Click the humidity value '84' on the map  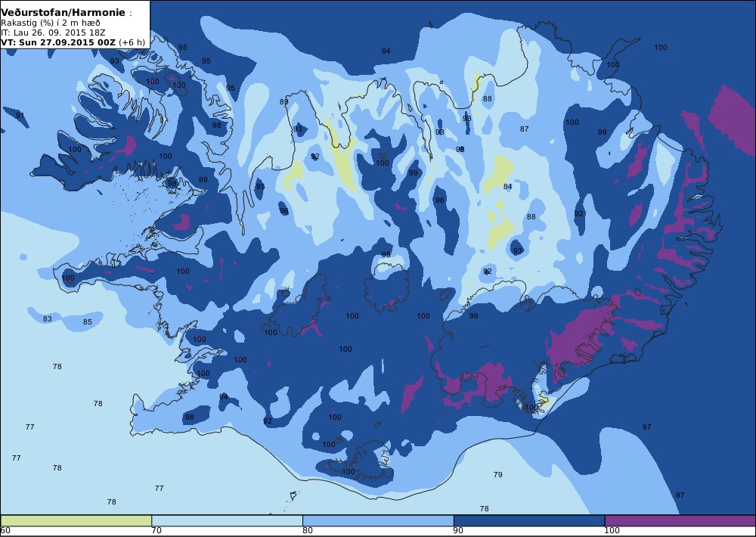[508, 187]
